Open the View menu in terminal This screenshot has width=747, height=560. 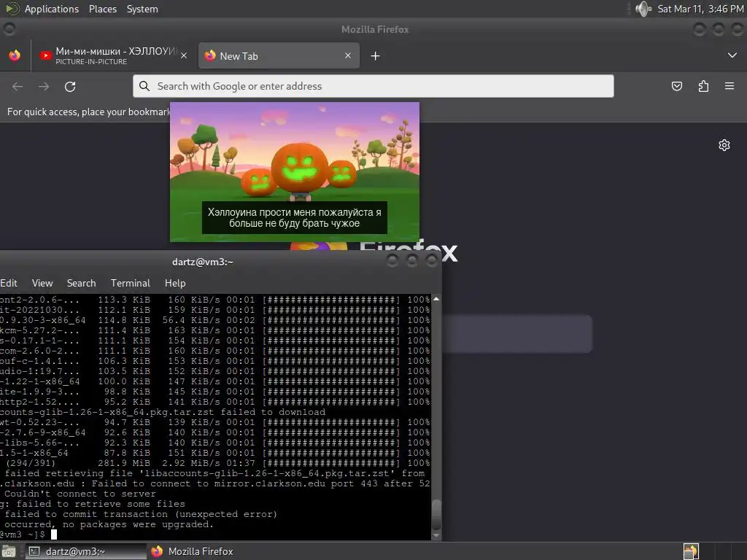(x=42, y=283)
